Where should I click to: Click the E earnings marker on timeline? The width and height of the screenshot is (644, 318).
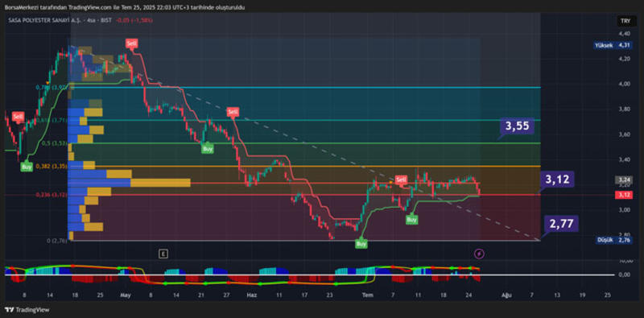pos(163,254)
